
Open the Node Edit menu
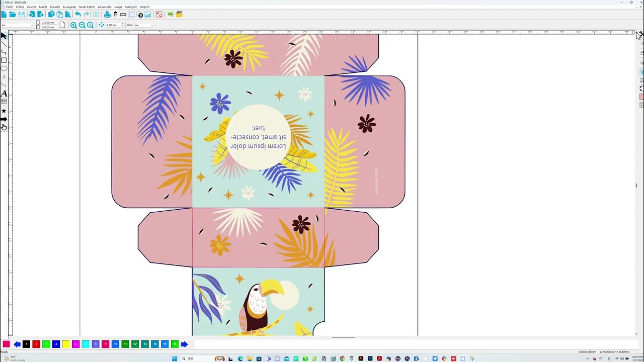[87, 7]
